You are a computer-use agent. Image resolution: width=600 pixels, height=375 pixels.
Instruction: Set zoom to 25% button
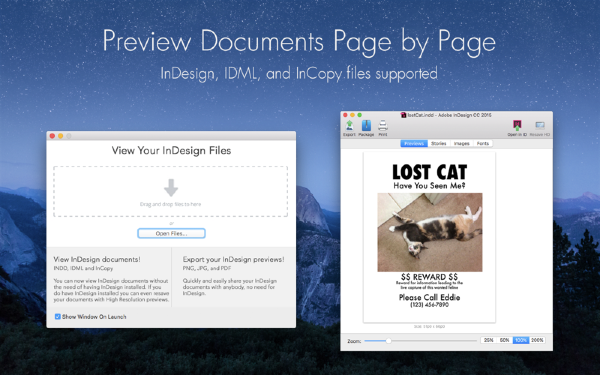(488, 340)
